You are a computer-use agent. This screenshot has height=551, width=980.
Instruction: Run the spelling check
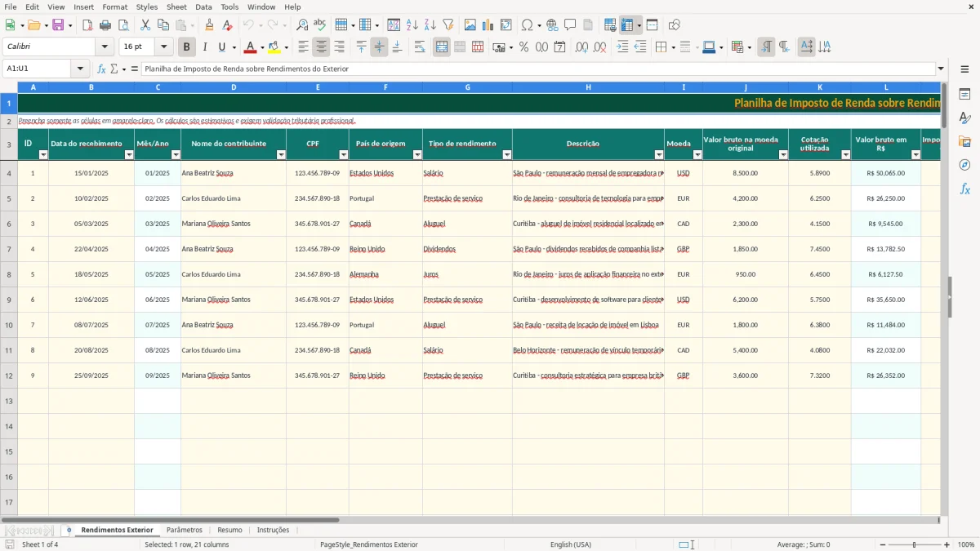point(320,25)
